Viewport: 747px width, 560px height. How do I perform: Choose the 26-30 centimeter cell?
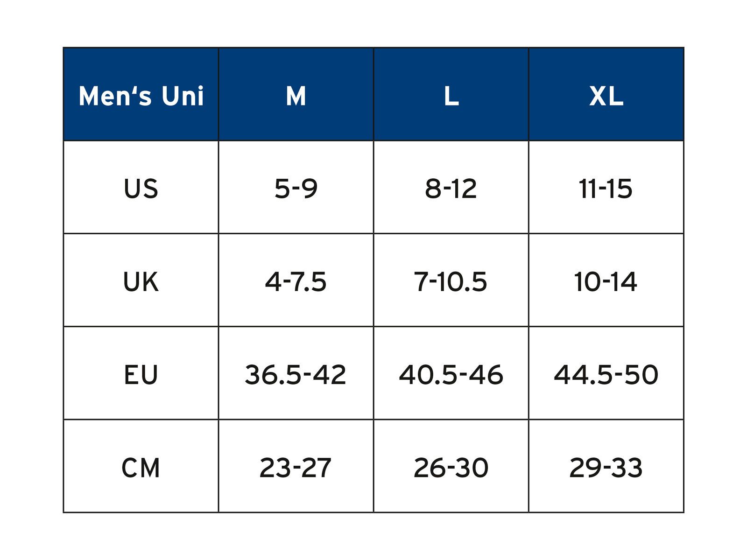(451, 467)
